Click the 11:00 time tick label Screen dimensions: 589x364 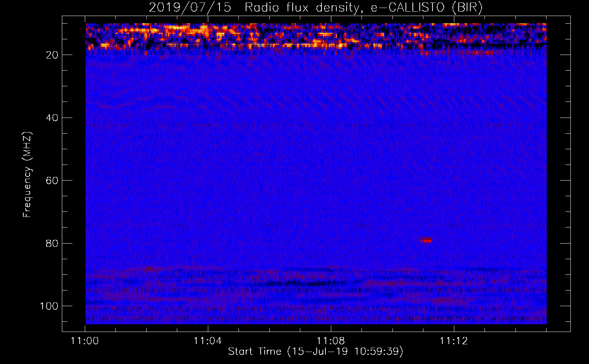[85, 341]
